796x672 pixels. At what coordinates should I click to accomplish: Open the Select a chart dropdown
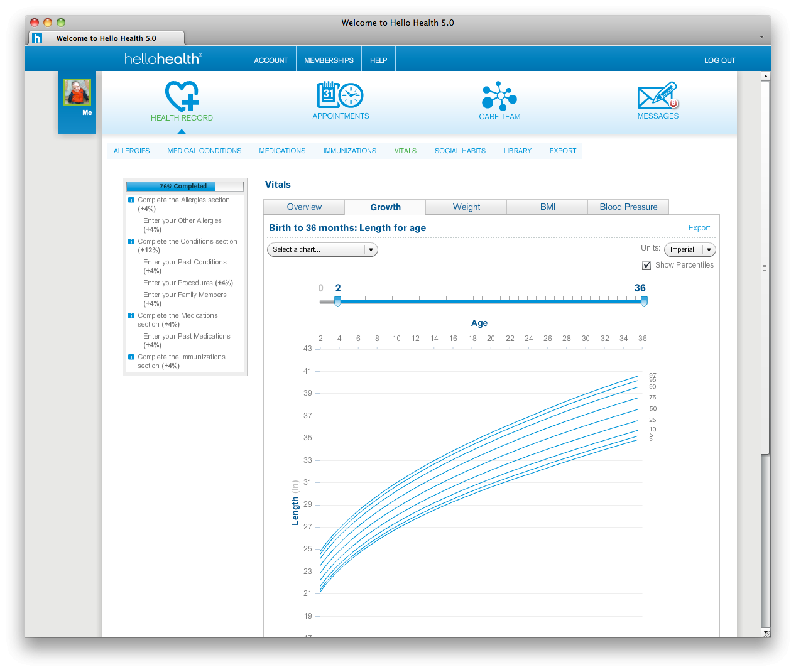[322, 249]
